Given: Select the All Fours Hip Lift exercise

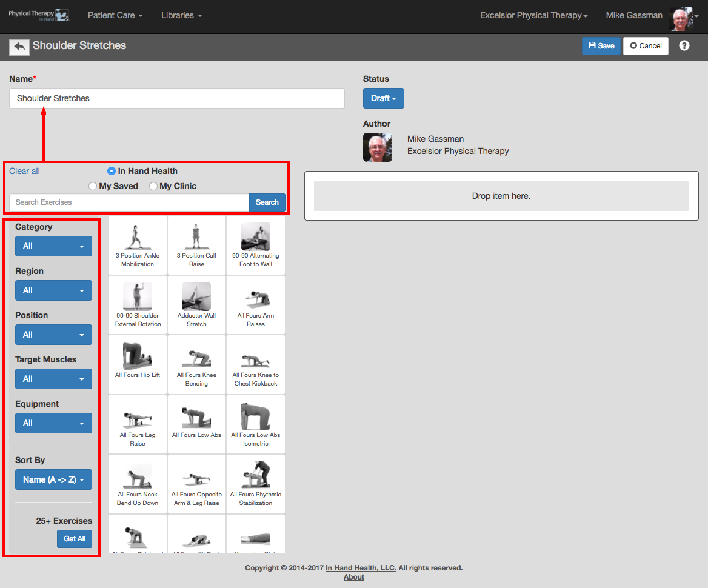Looking at the screenshot, I should tap(137, 364).
